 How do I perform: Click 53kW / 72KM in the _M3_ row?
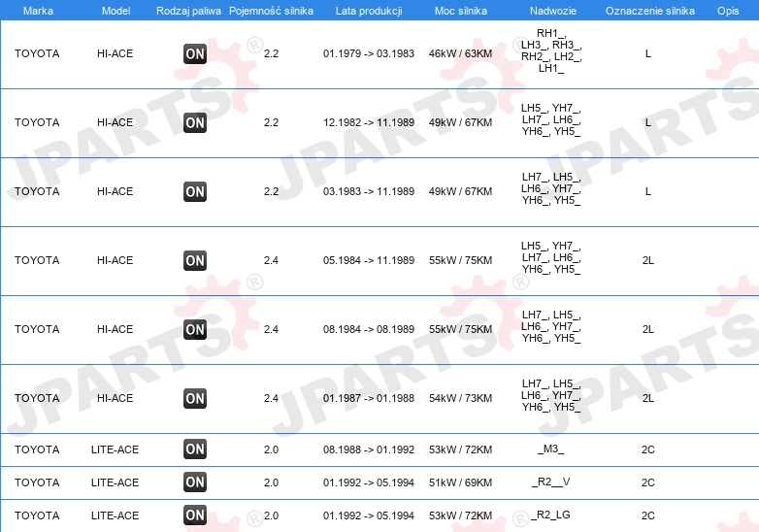click(460, 449)
